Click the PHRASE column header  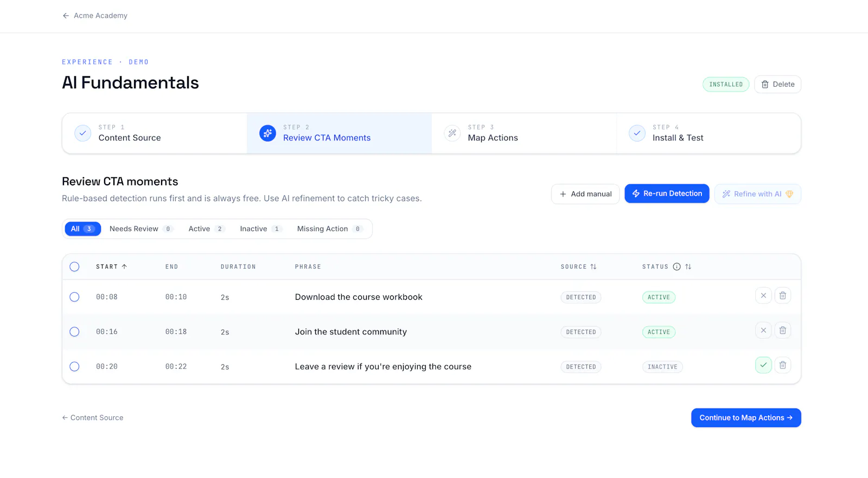(x=308, y=267)
